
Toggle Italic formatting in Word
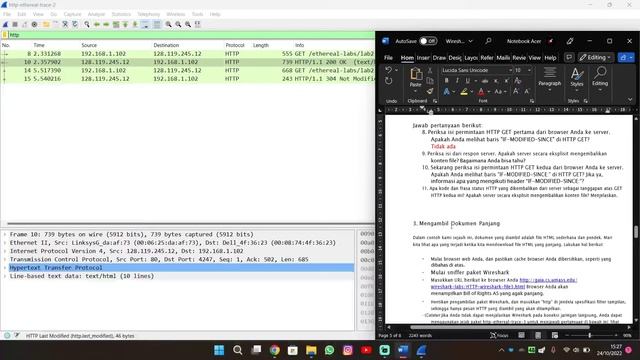[457, 81]
